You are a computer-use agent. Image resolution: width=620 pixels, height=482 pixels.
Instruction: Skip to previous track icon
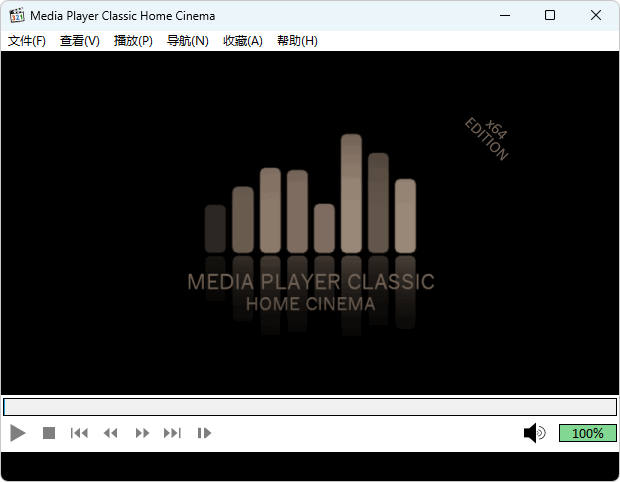click(x=79, y=433)
